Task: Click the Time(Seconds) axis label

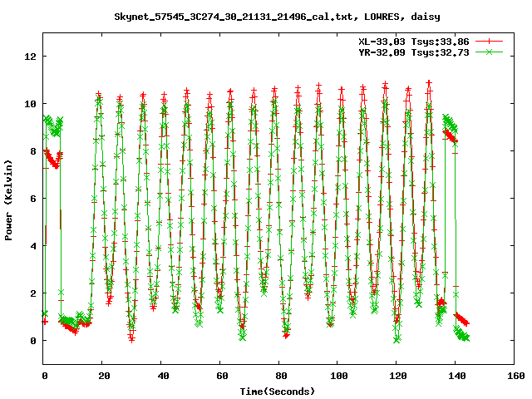Action: (277, 392)
